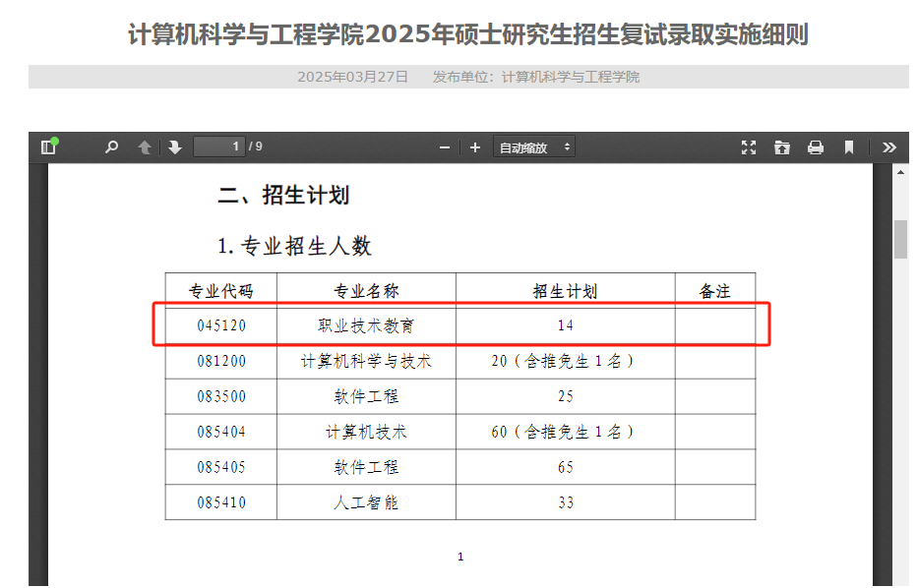
Task: Click the 二、招生计划 heading
Action: 284,195
